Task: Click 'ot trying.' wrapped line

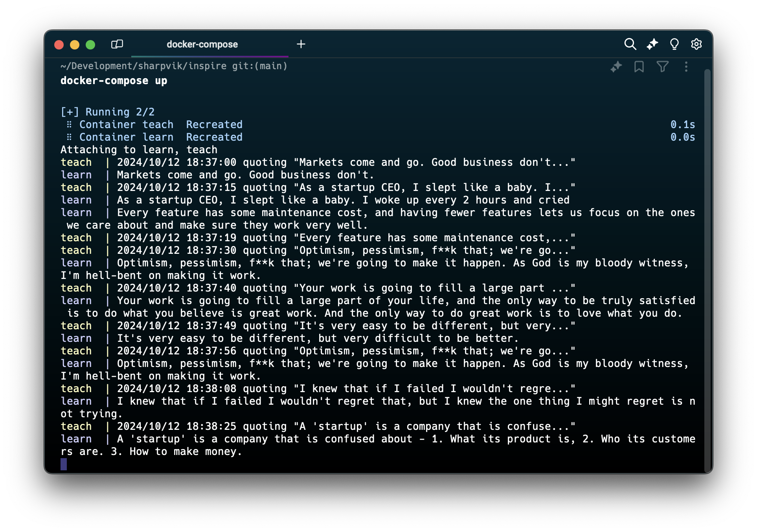Action: tap(92, 414)
